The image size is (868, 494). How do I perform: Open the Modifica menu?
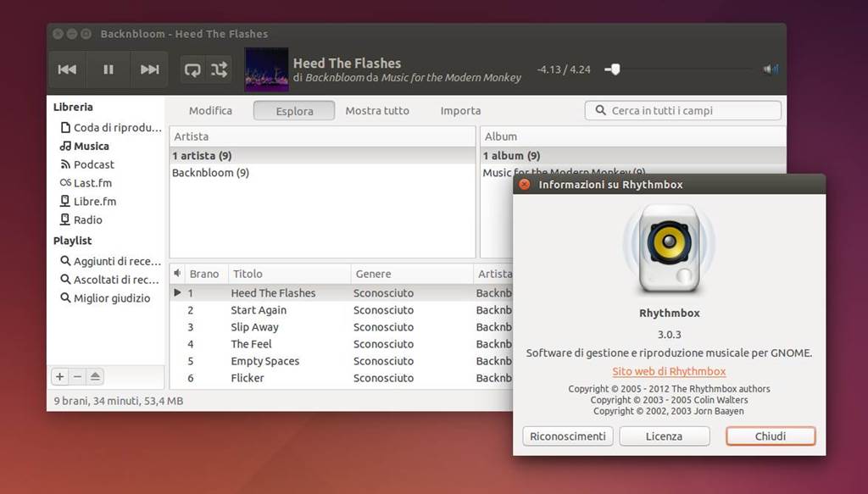pos(210,111)
